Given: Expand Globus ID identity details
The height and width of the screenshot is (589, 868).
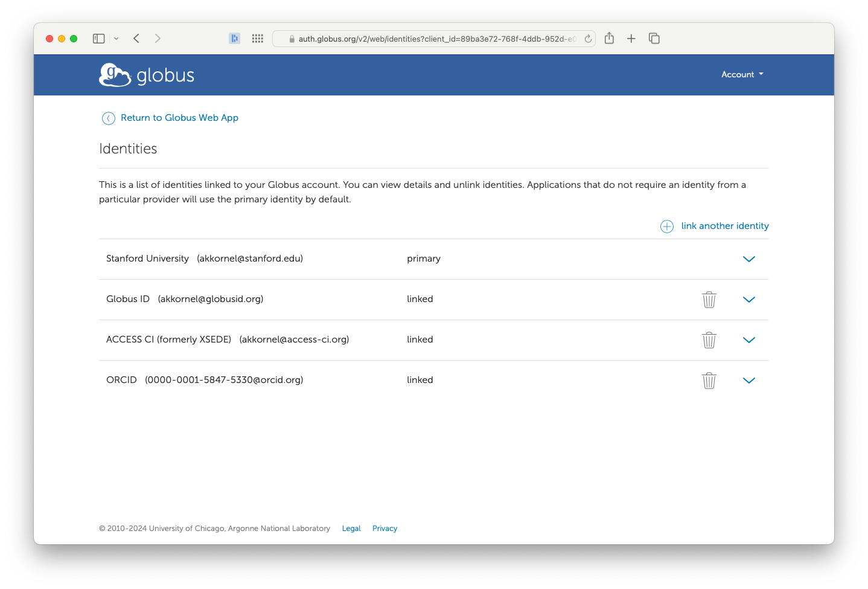Looking at the screenshot, I should tap(749, 300).
